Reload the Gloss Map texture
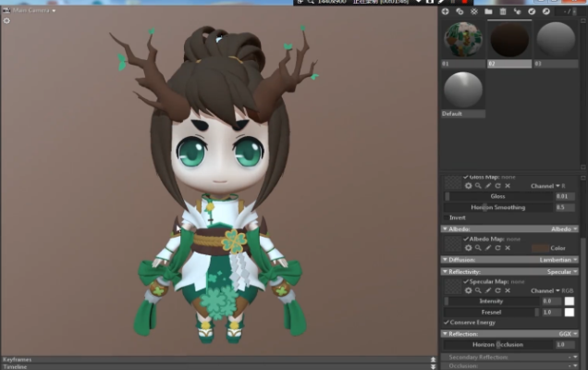 (497, 186)
